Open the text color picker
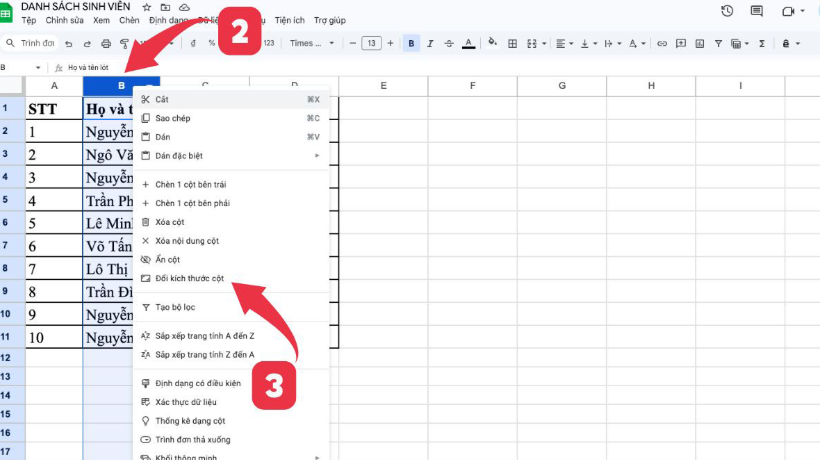Image resolution: width=820 pixels, height=460 pixels. [469, 44]
